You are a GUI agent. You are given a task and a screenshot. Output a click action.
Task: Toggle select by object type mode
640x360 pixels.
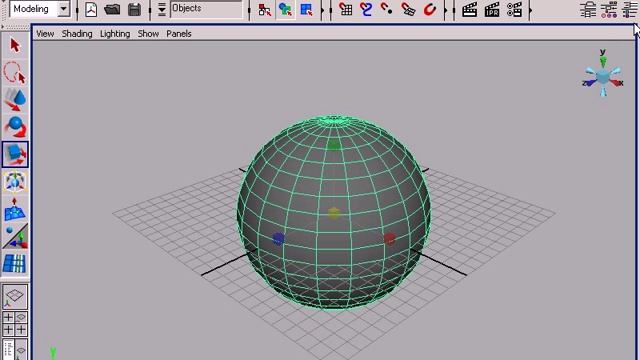(285, 9)
